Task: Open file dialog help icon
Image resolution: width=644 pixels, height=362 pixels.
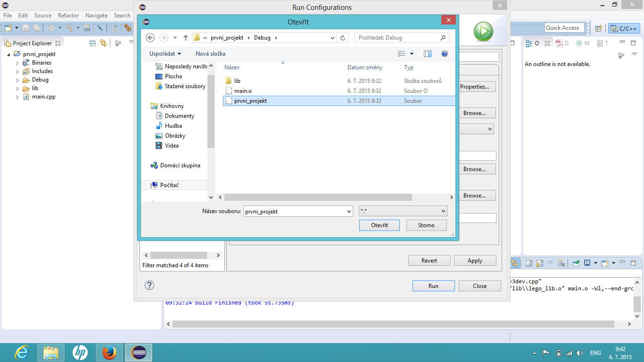Action: 444,54
